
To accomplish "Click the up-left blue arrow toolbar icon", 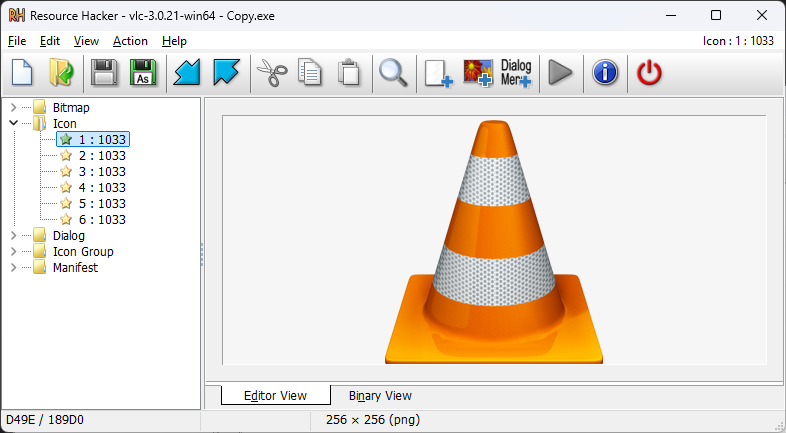I will (227, 73).
